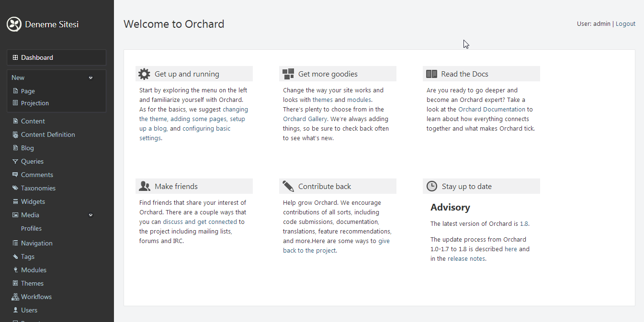Viewport: 644px width, 322px height.
Task: Open Profiles under Media
Action: pyautogui.click(x=31, y=229)
